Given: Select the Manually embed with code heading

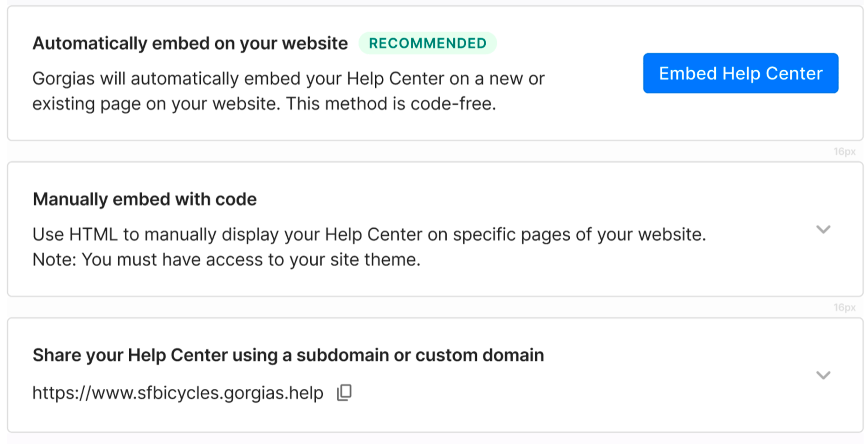Looking at the screenshot, I should [x=144, y=199].
